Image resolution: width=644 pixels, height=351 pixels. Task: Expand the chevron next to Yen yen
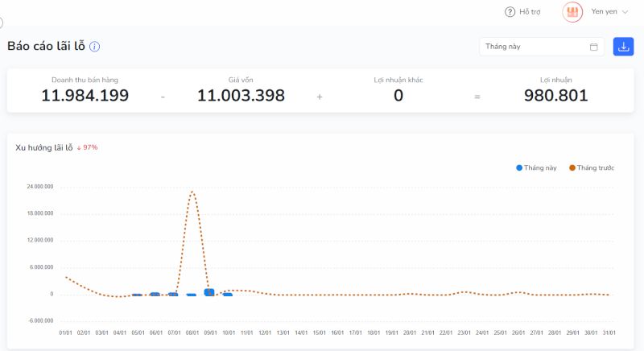pyautogui.click(x=625, y=12)
